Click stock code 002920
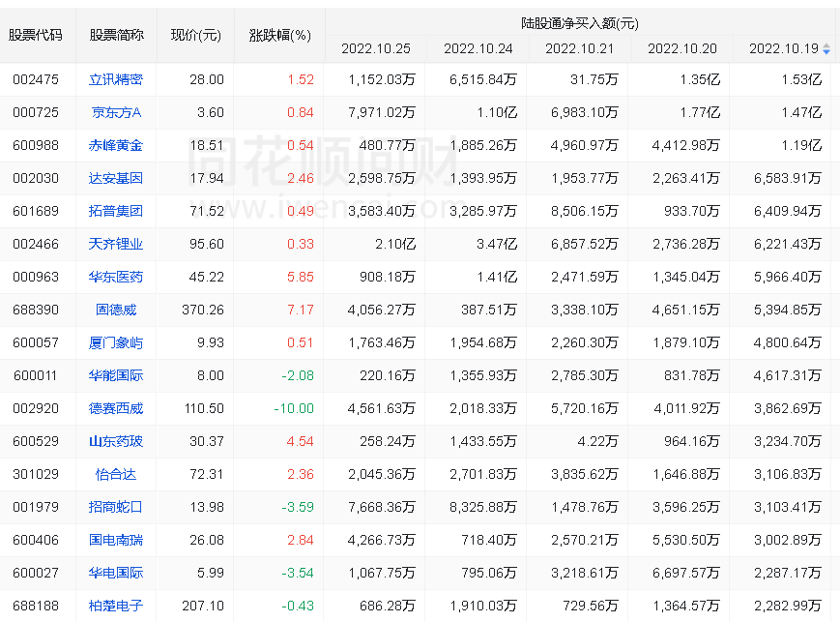Image resolution: width=840 pixels, height=622 pixels. (x=36, y=408)
